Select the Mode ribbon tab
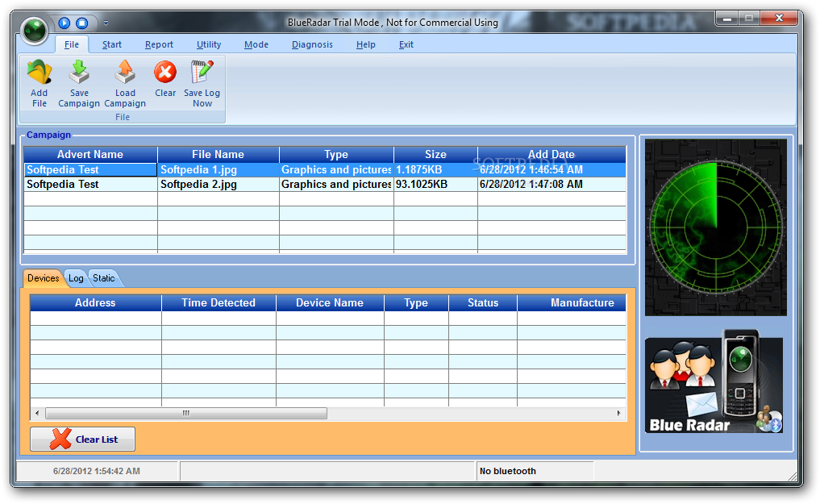 (256, 44)
